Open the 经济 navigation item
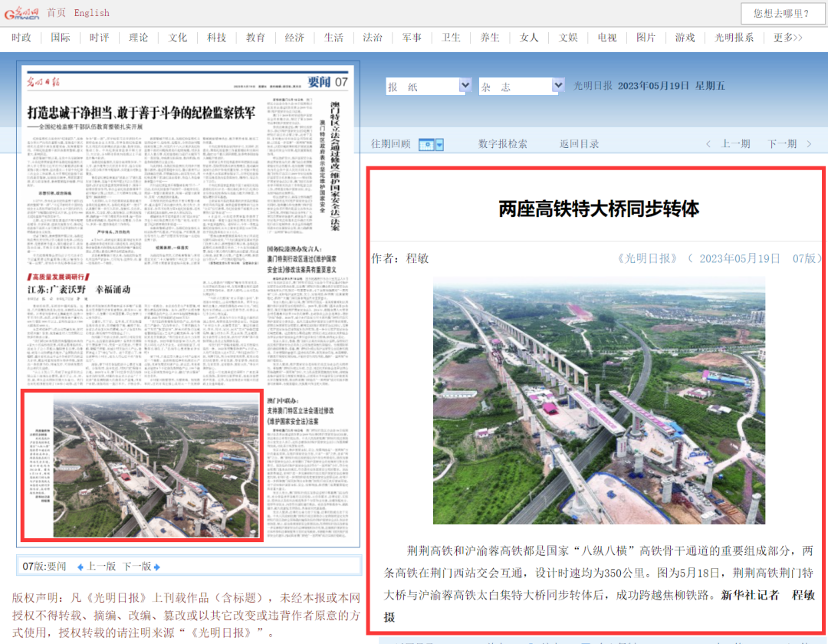 tap(294, 38)
